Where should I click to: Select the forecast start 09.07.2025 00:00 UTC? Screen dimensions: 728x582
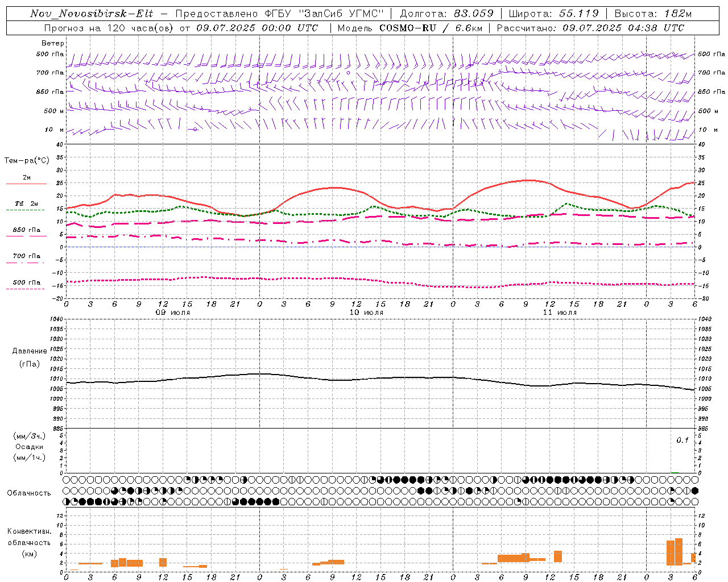click(x=257, y=28)
